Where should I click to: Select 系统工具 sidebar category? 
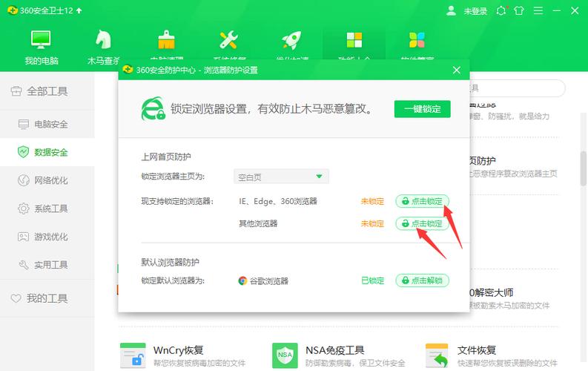(x=47, y=209)
